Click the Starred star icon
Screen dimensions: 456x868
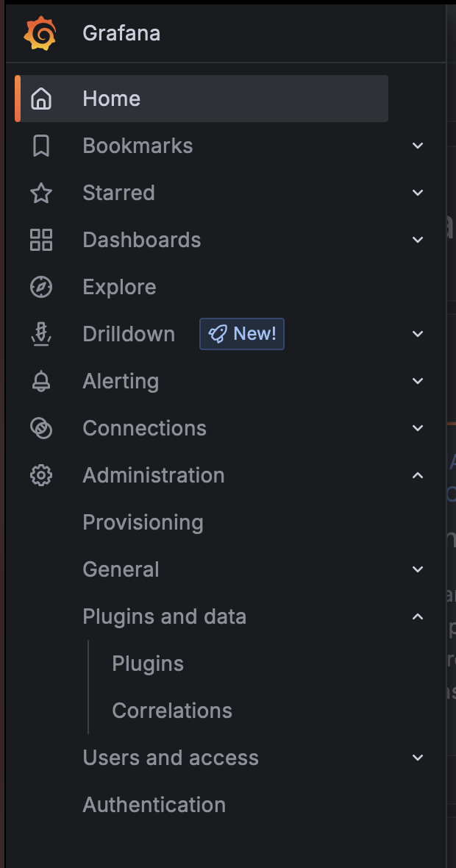coord(41,193)
